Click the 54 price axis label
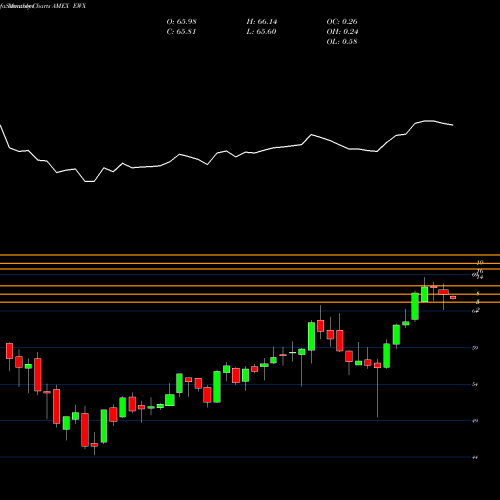 [475, 384]
